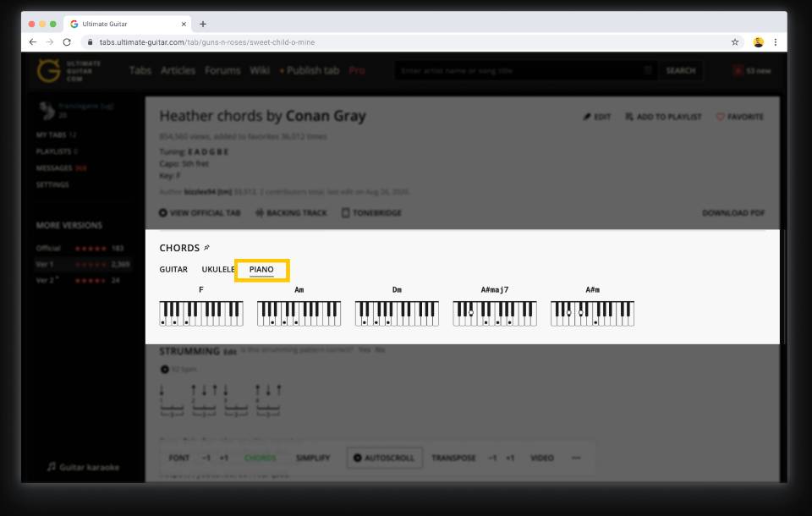Open MY TABS in sidebar
Screen dimensions: 812x516
pos(56,134)
